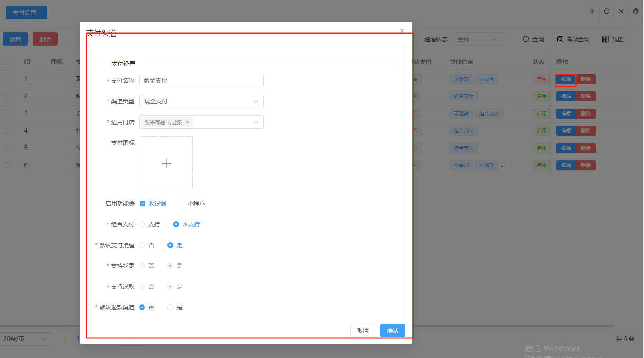This screenshot has width=644, height=358.
Task: Uncheck the 收银端 checkbox
Action: pyautogui.click(x=142, y=204)
